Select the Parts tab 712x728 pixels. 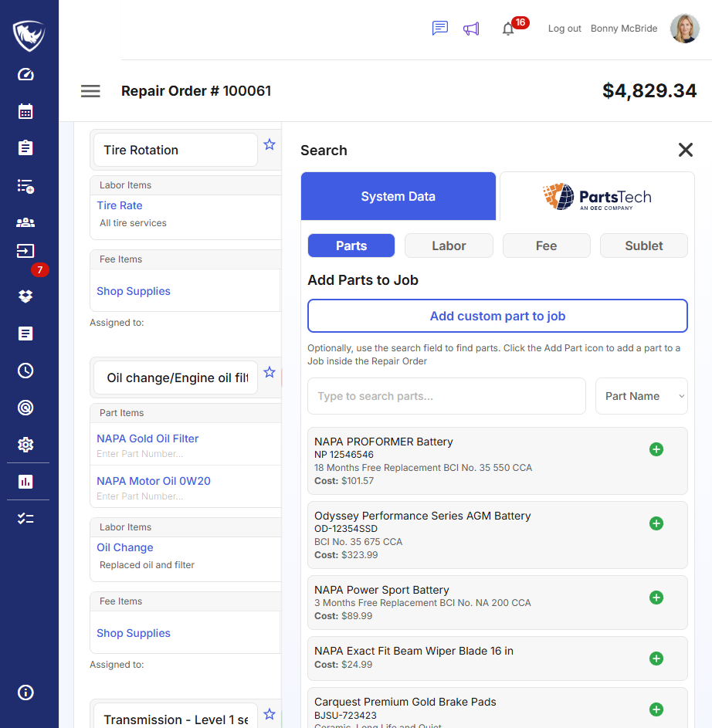click(x=351, y=245)
